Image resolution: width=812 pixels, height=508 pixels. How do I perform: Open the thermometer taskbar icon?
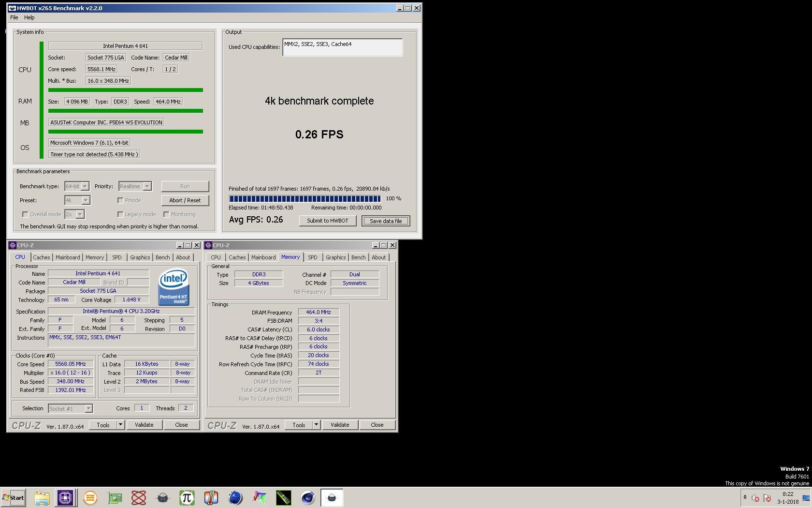[211, 497]
